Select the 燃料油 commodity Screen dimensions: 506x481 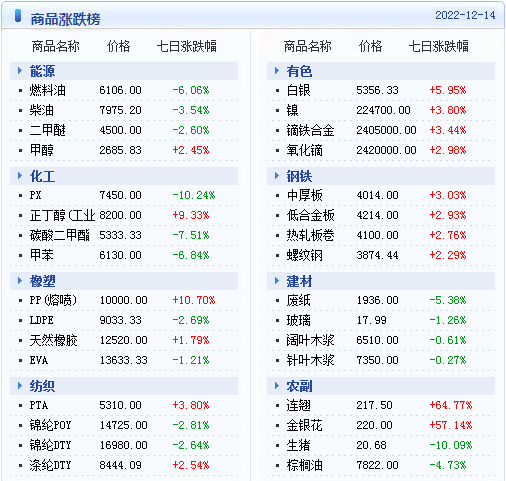[48, 90]
